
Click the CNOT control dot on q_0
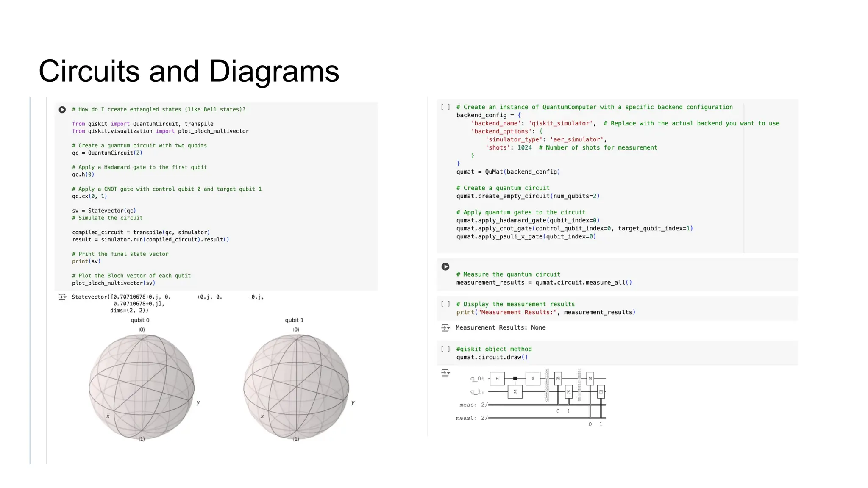[x=515, y=379]
